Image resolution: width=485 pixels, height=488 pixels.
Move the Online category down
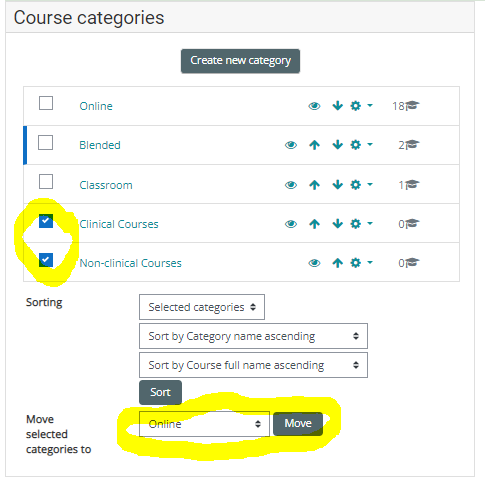(338, 106)
